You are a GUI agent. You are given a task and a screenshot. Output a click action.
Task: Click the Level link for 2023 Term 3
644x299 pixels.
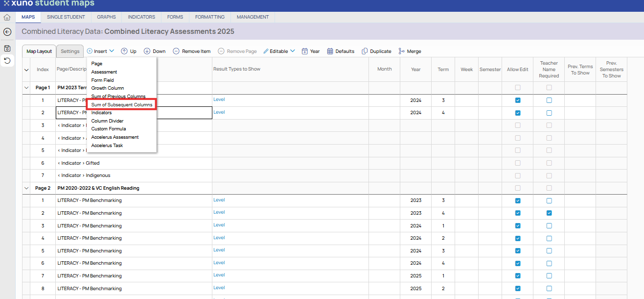click(x=219, y=200)
